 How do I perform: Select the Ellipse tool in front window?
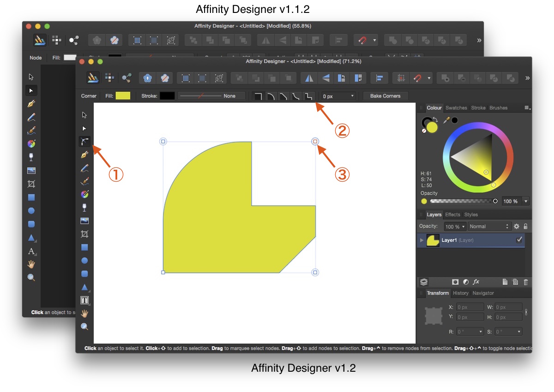click(x=84, y=261)
